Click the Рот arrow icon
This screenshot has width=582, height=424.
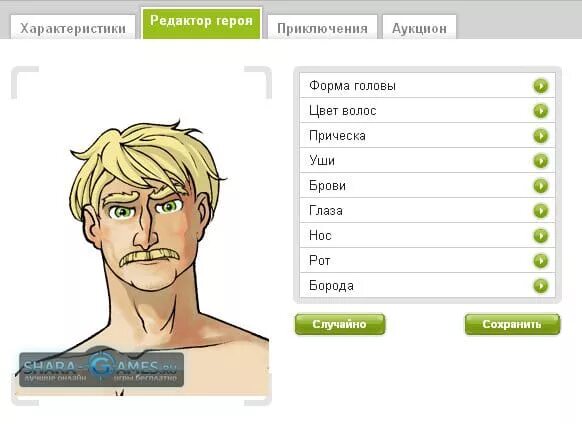pos(540,261)
